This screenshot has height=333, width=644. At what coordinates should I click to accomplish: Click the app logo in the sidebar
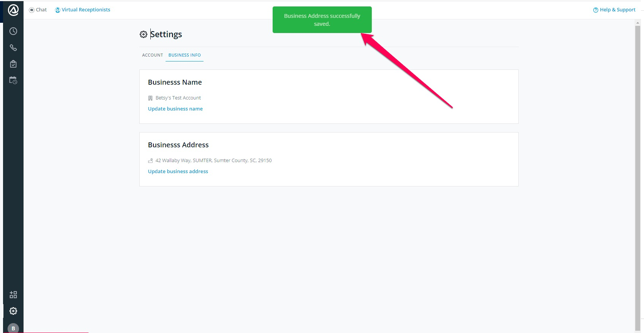point(13,10)
